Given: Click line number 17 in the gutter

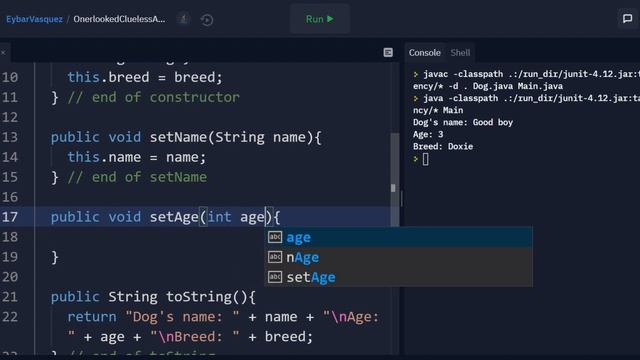Looking at the screenshot, I should [x=10, y=217].
